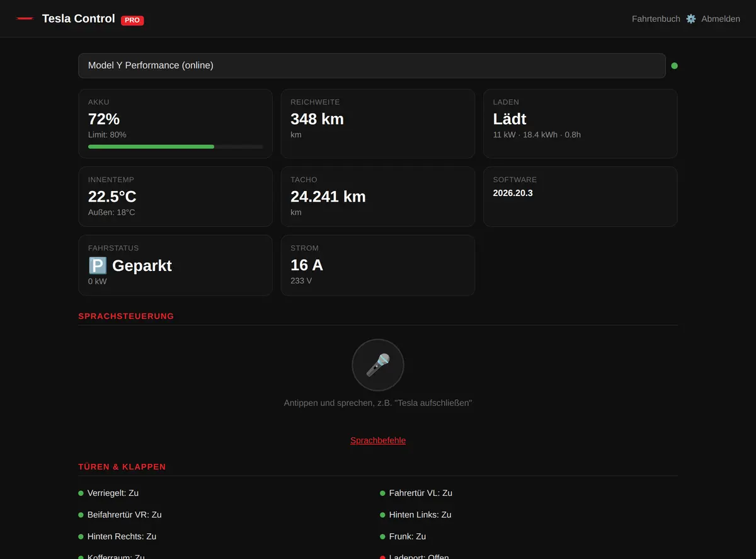Open the Model Y Performance vehicle selector
The image size is (756, 559).
tap(372, 66)
